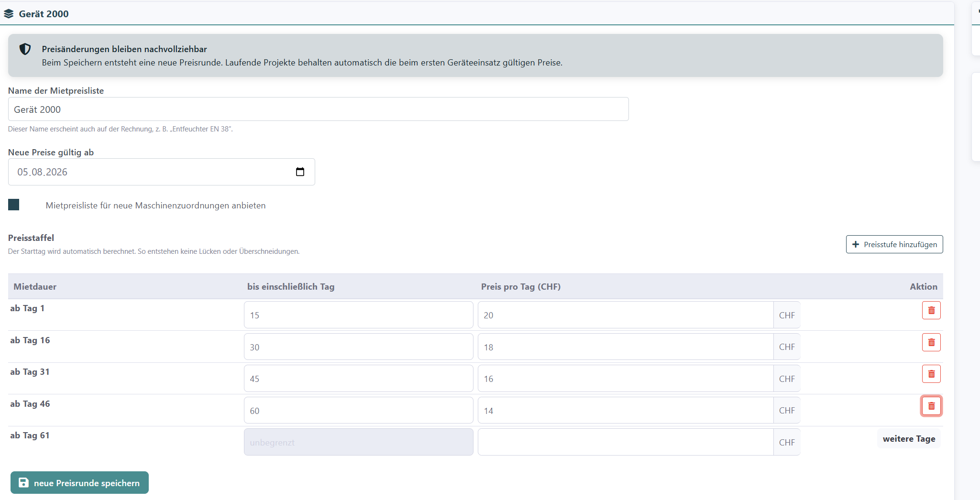Click the CHF suffix in the 'ab Tag 1' row
The height and width of the screenshot is (500, 980).
pyautogui.click(x=787, y=315)
